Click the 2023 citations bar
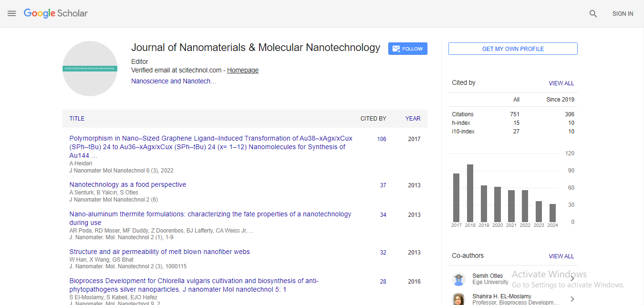 pos(539,212)
